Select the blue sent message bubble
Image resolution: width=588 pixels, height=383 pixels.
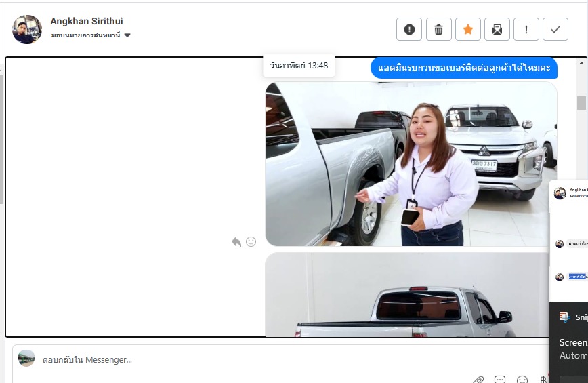click(x=464, y=68)
